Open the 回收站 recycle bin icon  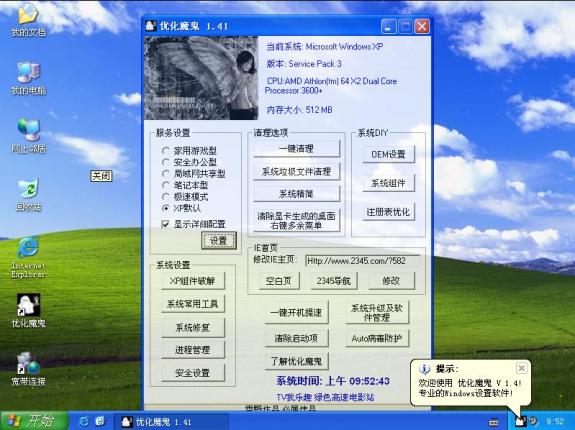(28, 194)
